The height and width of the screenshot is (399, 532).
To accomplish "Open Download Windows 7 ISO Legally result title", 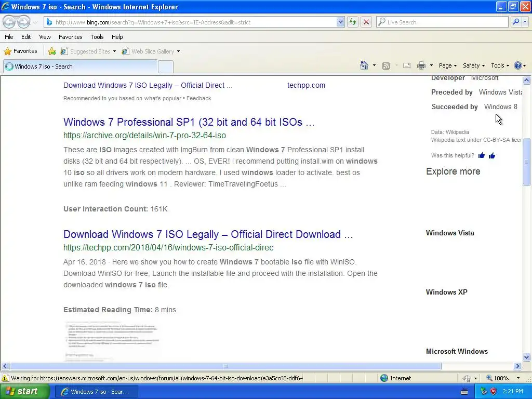I will point(208,234).
